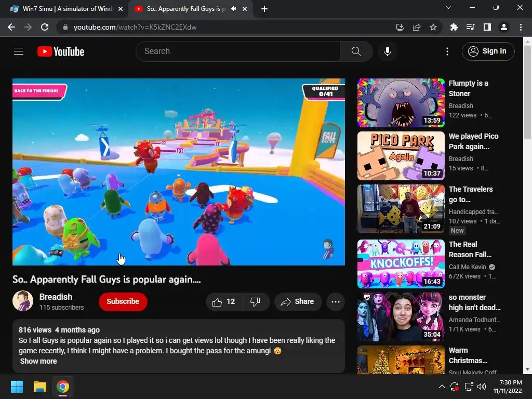Open media controls icon in toolbar

(x=470, y=27)
